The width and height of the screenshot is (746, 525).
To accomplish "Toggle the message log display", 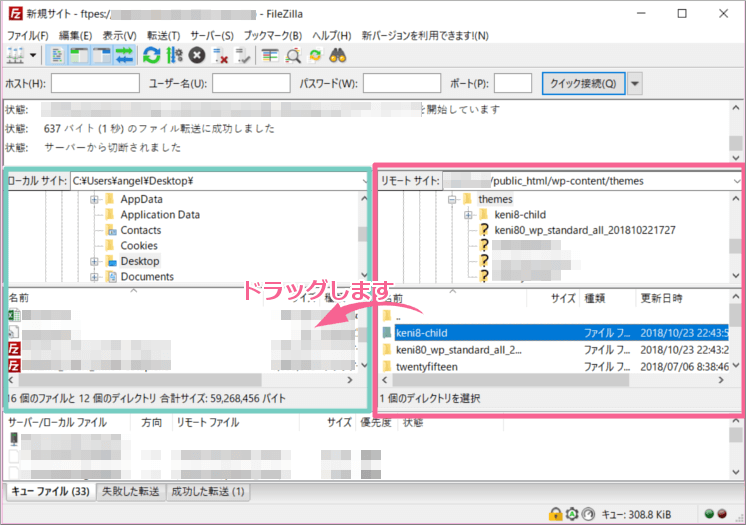I will tap(57, 56).
